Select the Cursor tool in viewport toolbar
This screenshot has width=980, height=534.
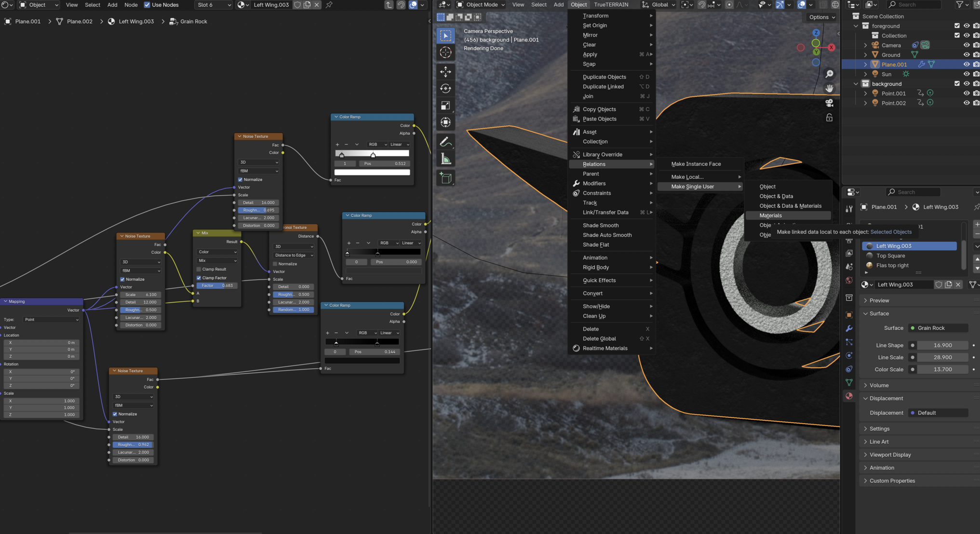445,53
